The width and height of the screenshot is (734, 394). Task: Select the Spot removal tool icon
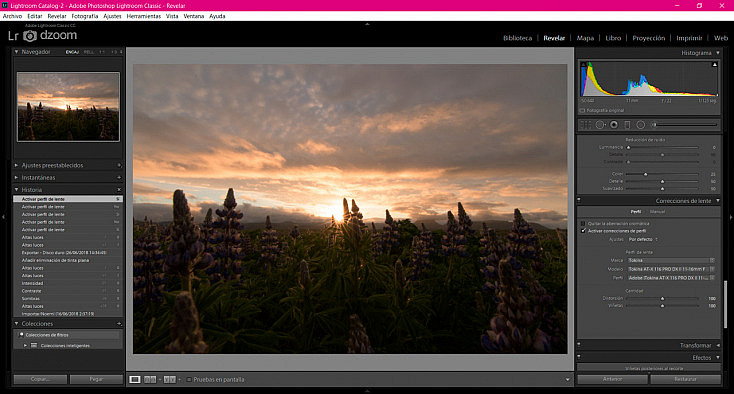(600, 125)
